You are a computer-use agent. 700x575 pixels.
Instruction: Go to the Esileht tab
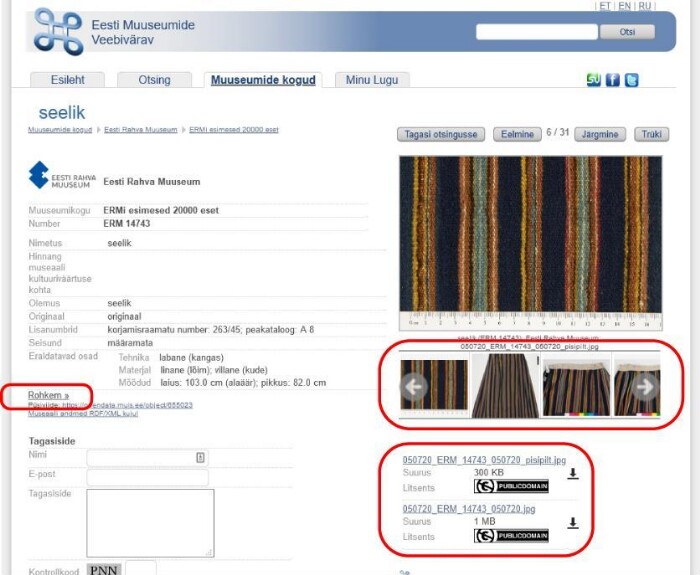(68, 80)
